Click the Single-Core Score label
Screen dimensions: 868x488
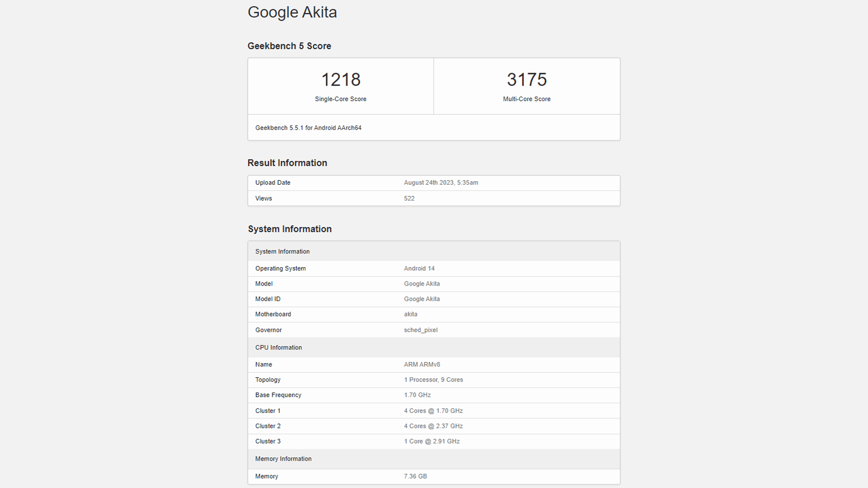[340, 99]
